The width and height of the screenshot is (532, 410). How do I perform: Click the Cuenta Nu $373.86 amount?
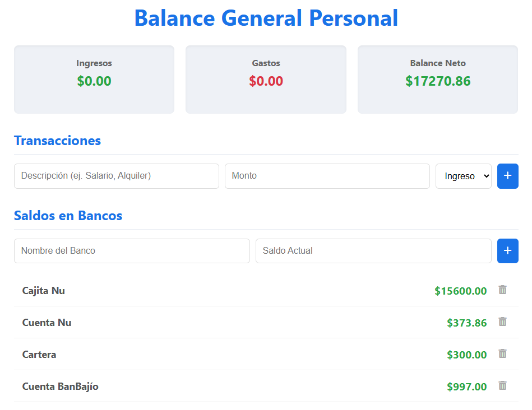pyautogui.click(x=466, y=323)
